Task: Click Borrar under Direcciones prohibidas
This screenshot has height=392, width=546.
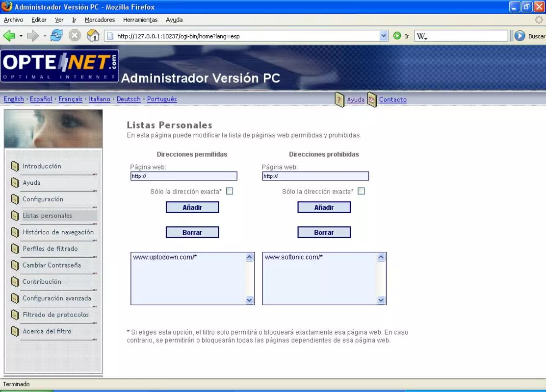Action: (324, 232)
